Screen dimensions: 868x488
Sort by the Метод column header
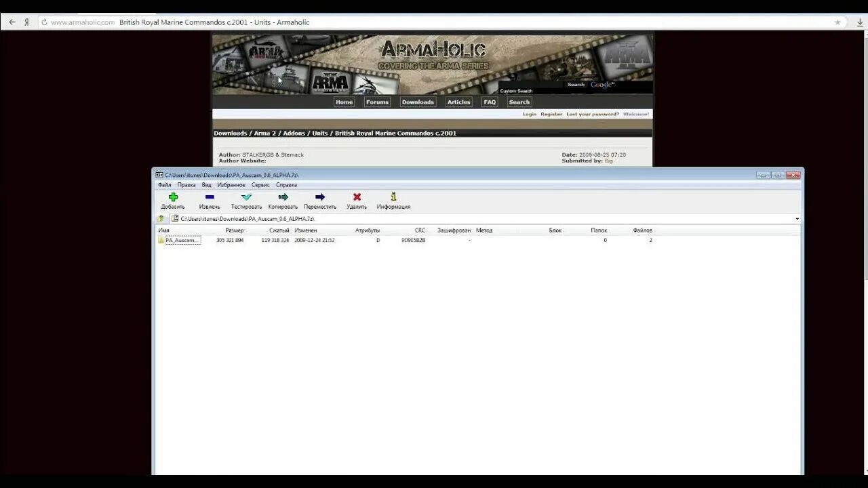tap(484, 230)
